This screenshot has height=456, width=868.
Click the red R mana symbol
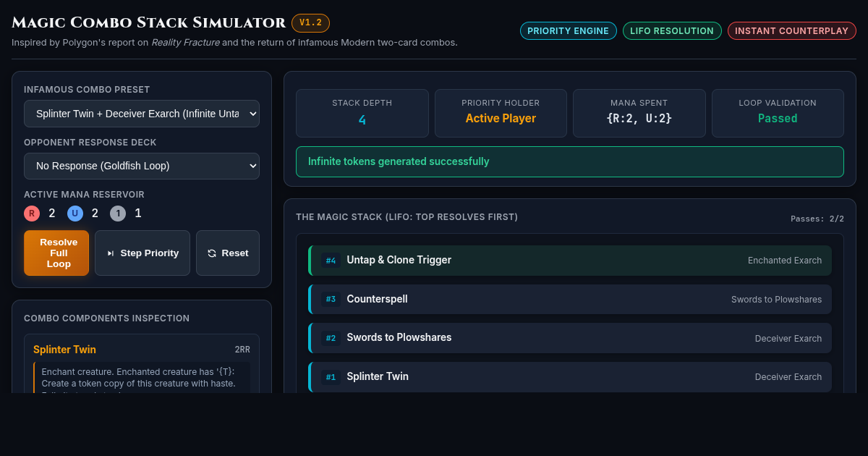click(32, 214)
